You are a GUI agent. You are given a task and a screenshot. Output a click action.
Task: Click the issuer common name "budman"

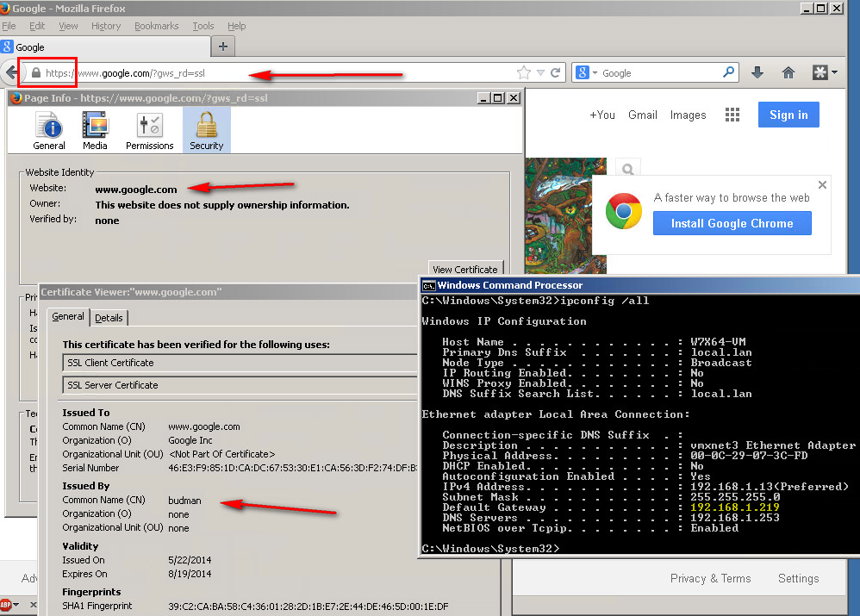click(x=184, y=501)
